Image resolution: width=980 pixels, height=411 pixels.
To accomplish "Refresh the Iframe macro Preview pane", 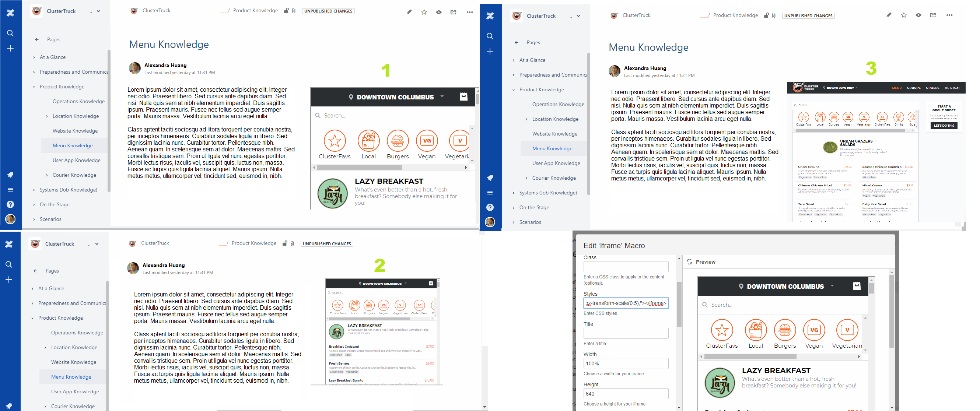I will pos(689,261).
